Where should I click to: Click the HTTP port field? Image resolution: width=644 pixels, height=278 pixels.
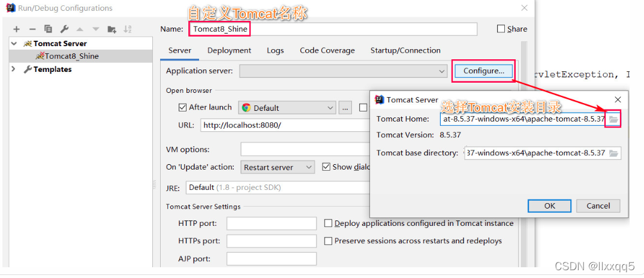click(x=272, y=223)
